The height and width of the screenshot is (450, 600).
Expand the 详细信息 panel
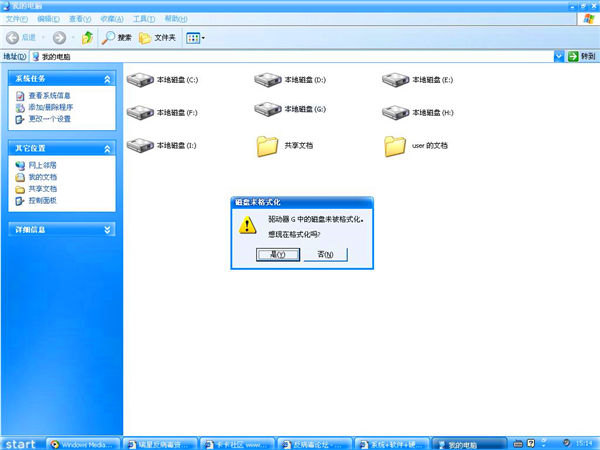pos(107,230)
